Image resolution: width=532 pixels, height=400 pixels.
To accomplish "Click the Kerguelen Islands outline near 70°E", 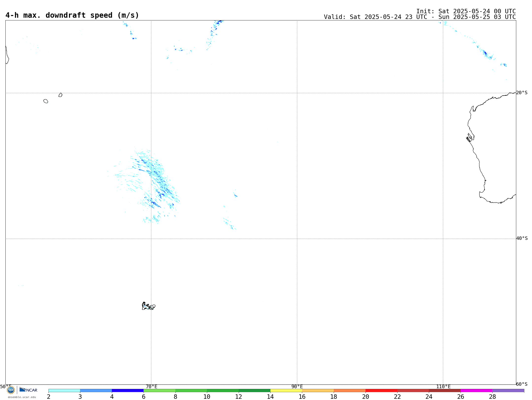I will coord(149,306).
